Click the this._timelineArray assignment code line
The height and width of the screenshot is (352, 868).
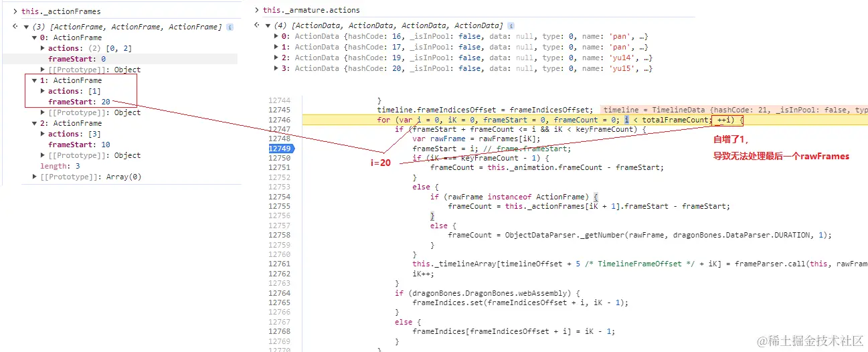[x=640, y=264]
